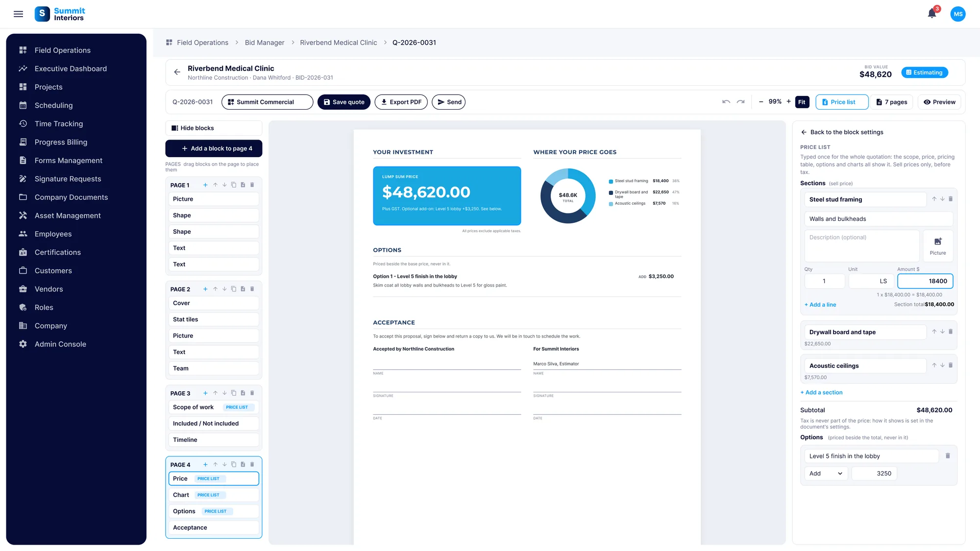The width and height of the screenshot is (980, 551).
Task: Click the back arrow beside Riverbend Medical Clinic
Action: 177,72
